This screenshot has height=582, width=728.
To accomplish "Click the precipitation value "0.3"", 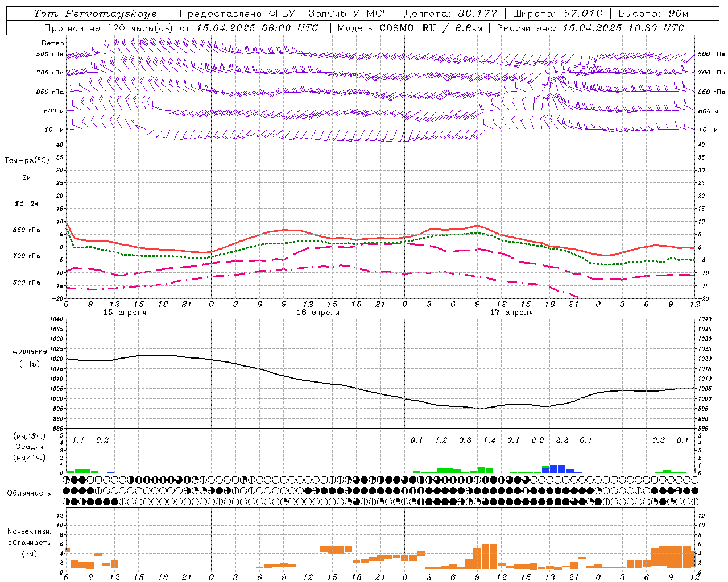I will coord(659,440).
